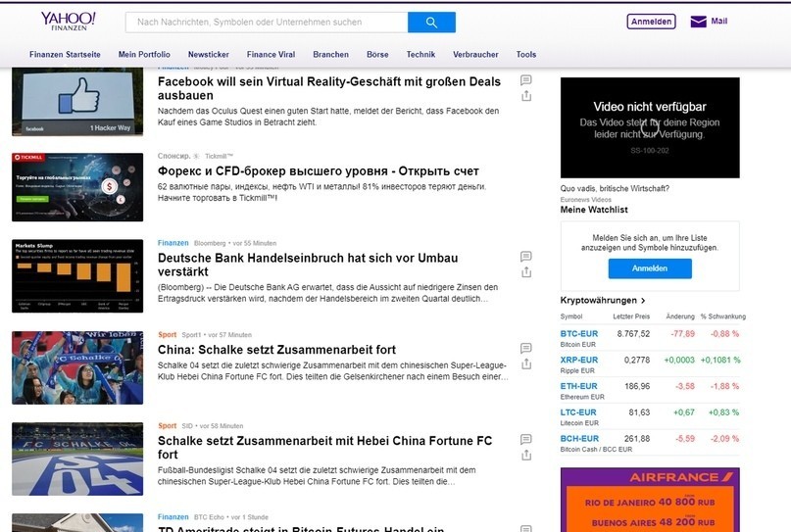
Task: Open comments on Schalke Hebei China Fortune article
Action: [x=525, y=439]
